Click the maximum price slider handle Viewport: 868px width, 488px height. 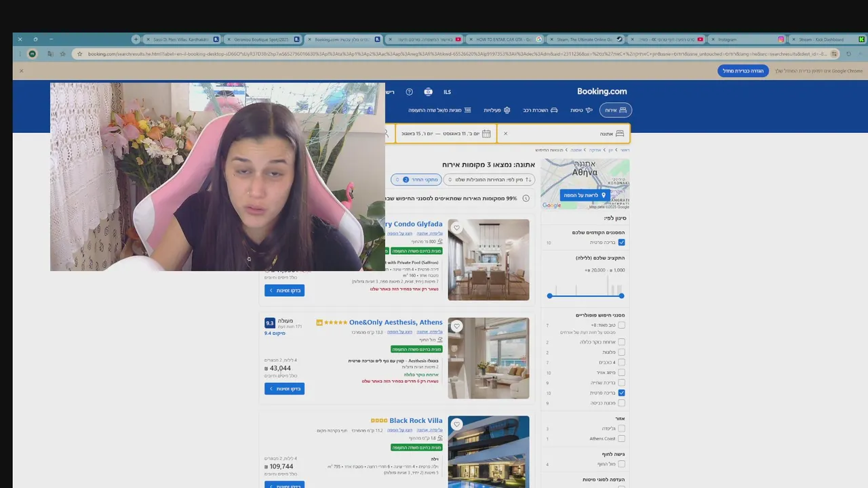point(621,296)
